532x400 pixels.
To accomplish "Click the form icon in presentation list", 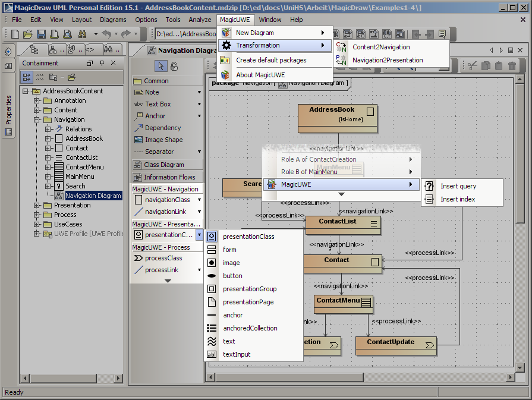I will [x=212, y=250].
